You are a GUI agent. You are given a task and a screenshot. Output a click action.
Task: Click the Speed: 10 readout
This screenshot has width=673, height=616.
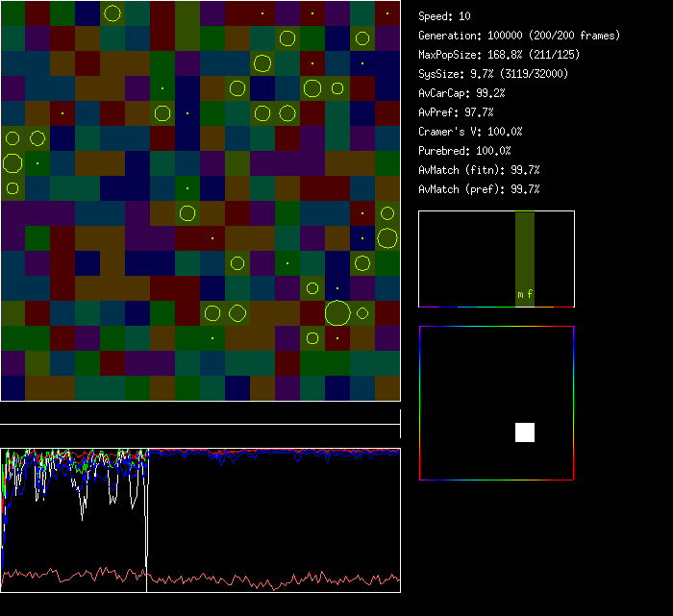pyautogui.click(x=445, y=16)
